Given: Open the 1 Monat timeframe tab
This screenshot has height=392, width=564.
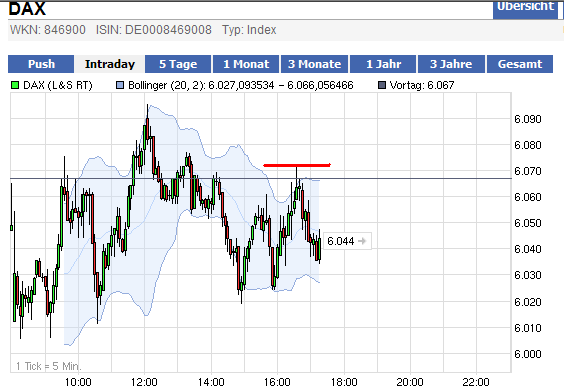Looking at the screenshot, I should (x=246, y=64).
